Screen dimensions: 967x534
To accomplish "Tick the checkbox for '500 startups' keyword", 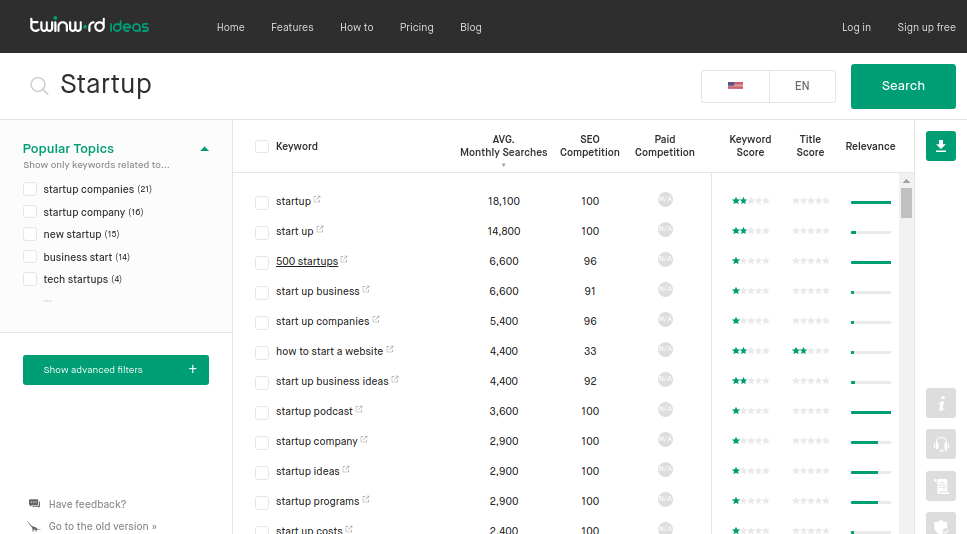I will (262, 262).
